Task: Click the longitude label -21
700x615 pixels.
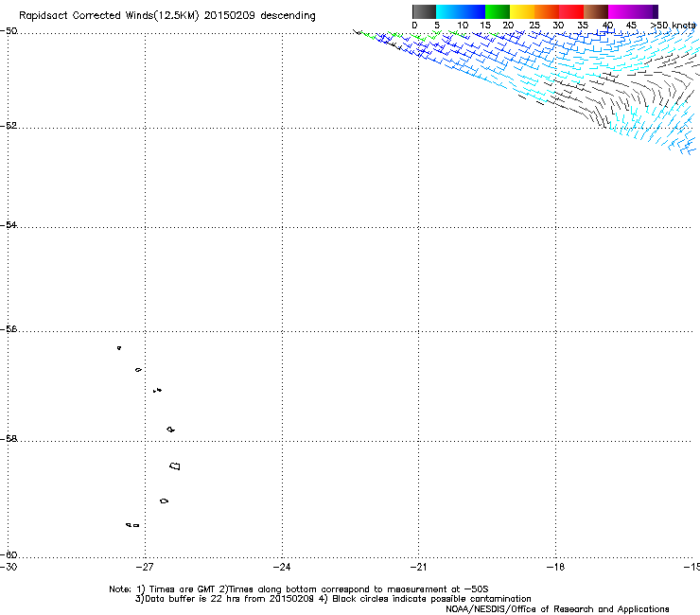Action: pyautogui.click(x=418, y=567)
